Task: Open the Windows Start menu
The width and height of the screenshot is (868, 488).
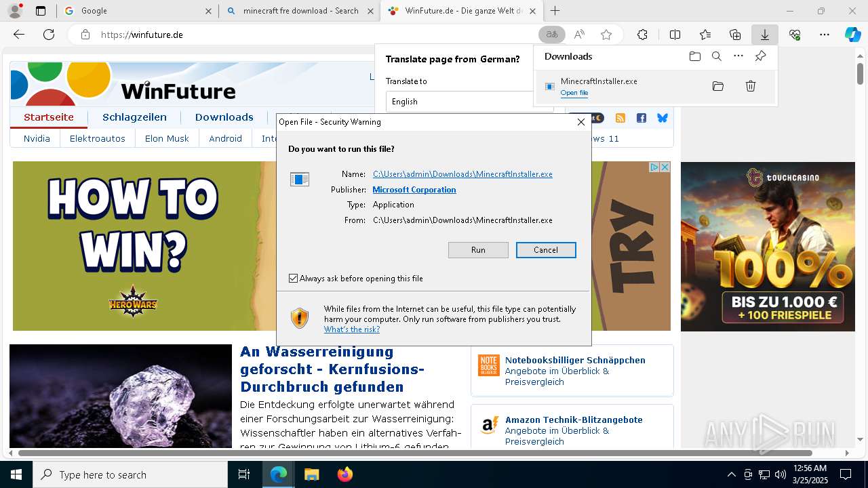Action: click(16, 474)
